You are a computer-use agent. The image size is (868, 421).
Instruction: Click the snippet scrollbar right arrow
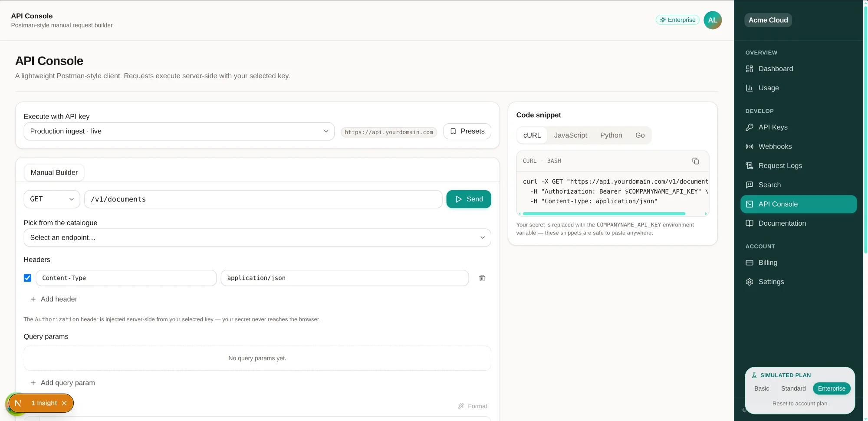(706, 214)
